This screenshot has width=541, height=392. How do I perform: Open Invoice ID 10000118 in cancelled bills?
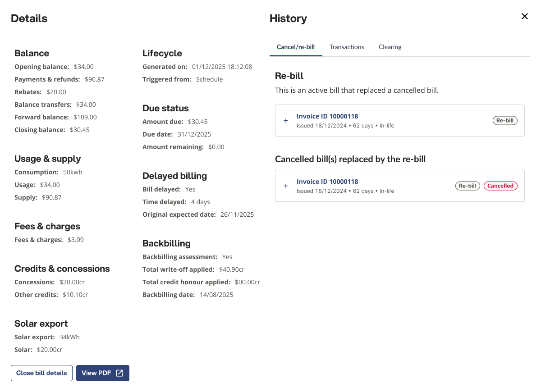point(327,182)
